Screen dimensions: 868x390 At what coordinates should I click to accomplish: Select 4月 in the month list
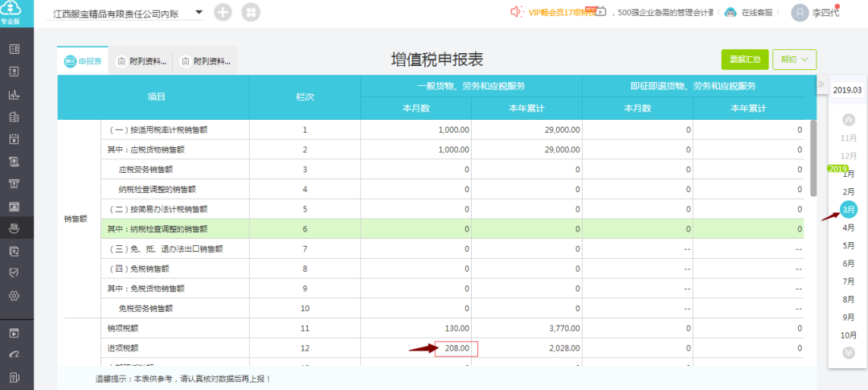click(x=848, y=228)
